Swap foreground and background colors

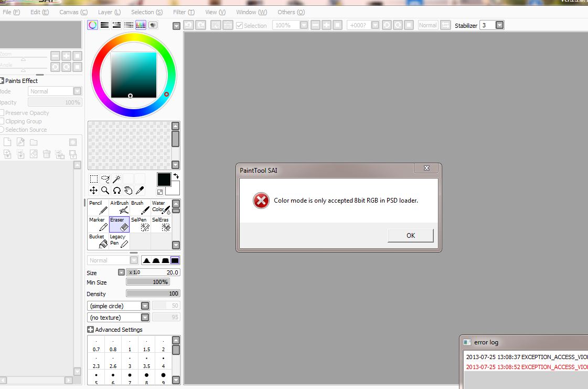click(x=176, y=176)
